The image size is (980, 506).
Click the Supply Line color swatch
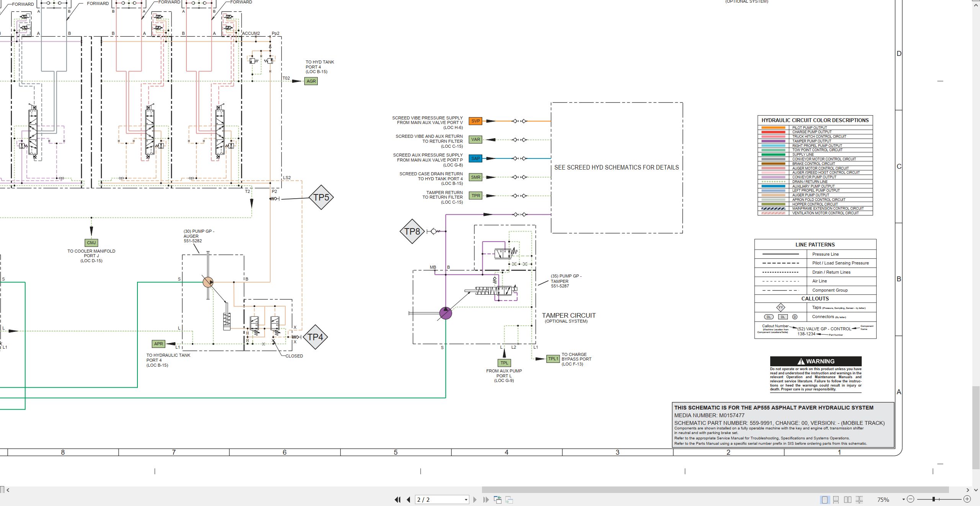point(773,155)
